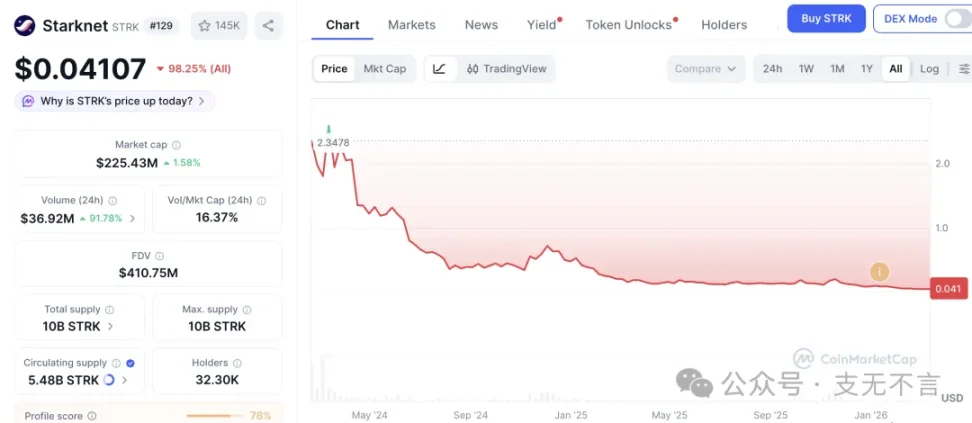Click the Holders info icon
This screenshot has height=423, width=972.
[x=237, y=363]
